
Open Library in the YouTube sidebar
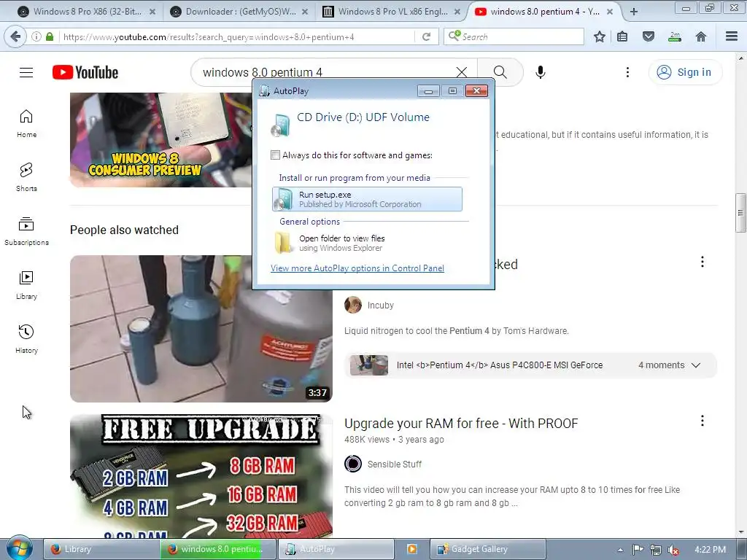click(27, 285)
